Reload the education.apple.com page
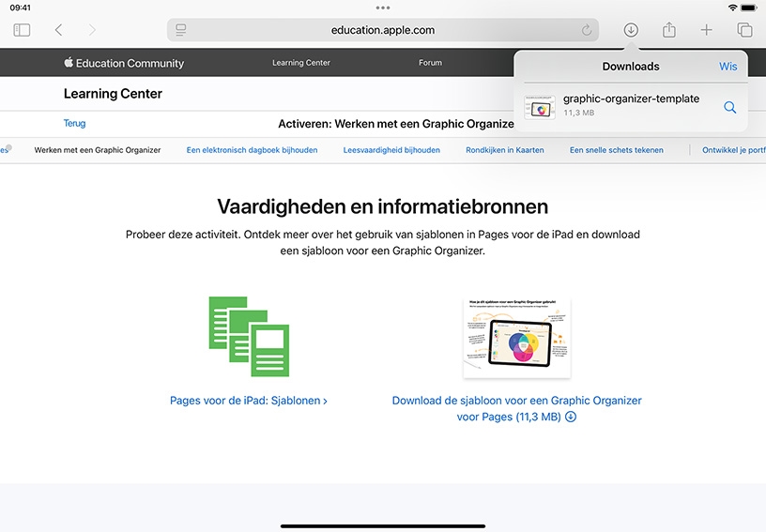 586,30
